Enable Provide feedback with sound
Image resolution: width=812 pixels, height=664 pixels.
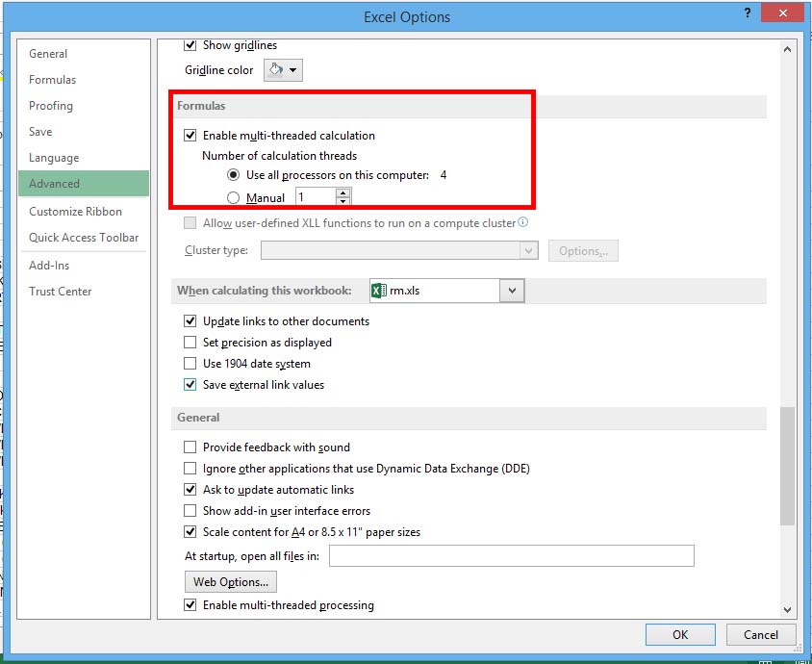(190, 447)
